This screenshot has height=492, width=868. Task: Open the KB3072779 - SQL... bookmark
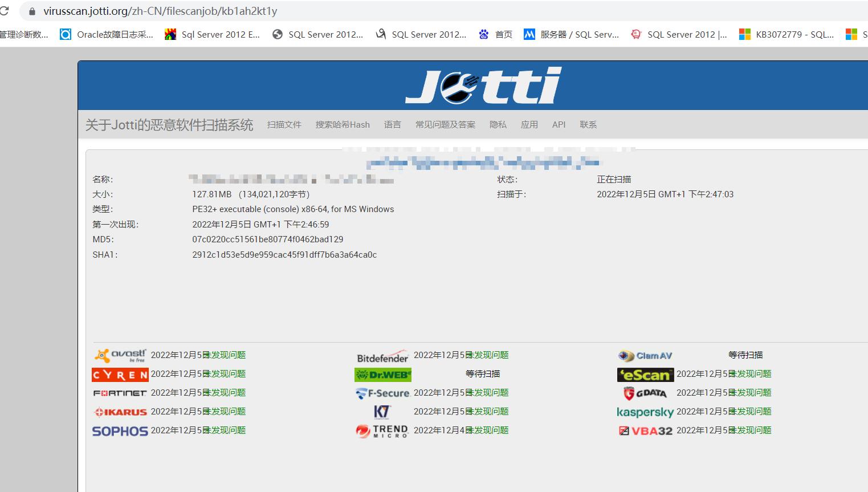pyautogui.click(x=787, y=34)
